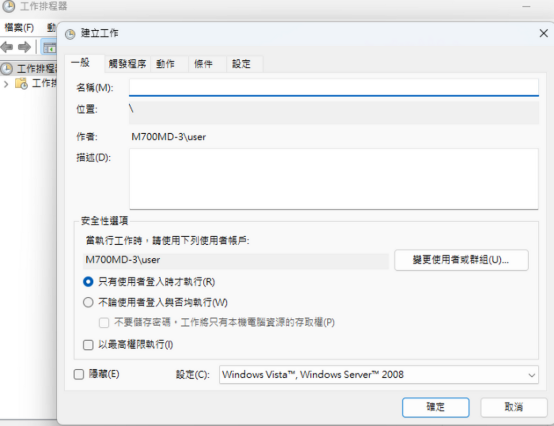The width and height of the screenshot is (554, 426).
Task: Switch to the 觸發程序 tab
Action: [x=127, y=64]
